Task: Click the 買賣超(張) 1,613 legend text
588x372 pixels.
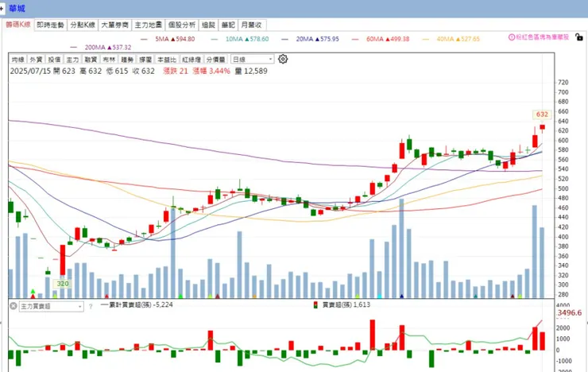Action: [346, 305]
